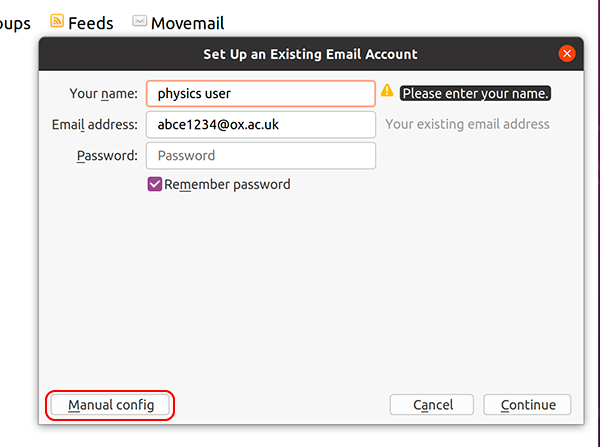The height and width of the screenshot is (447, 600).
Task: Focus the Your name text field
Action: coord(260,94)
